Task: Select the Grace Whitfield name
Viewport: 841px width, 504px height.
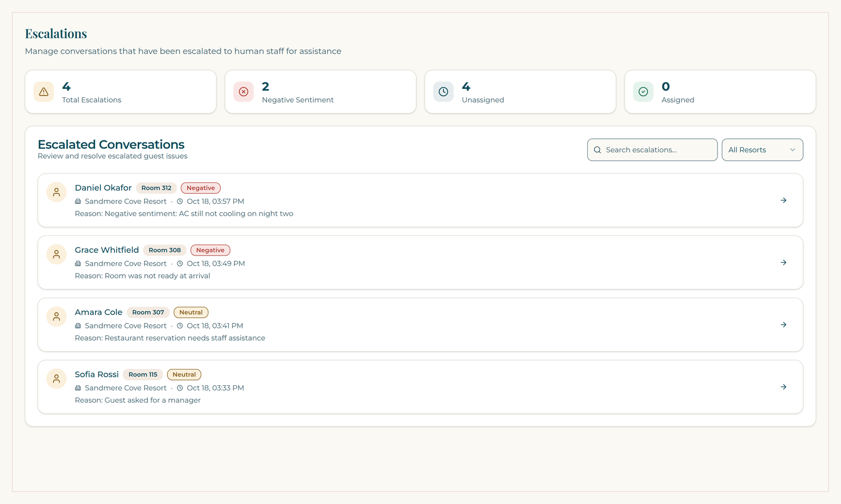Action: (x=107, y=250)
